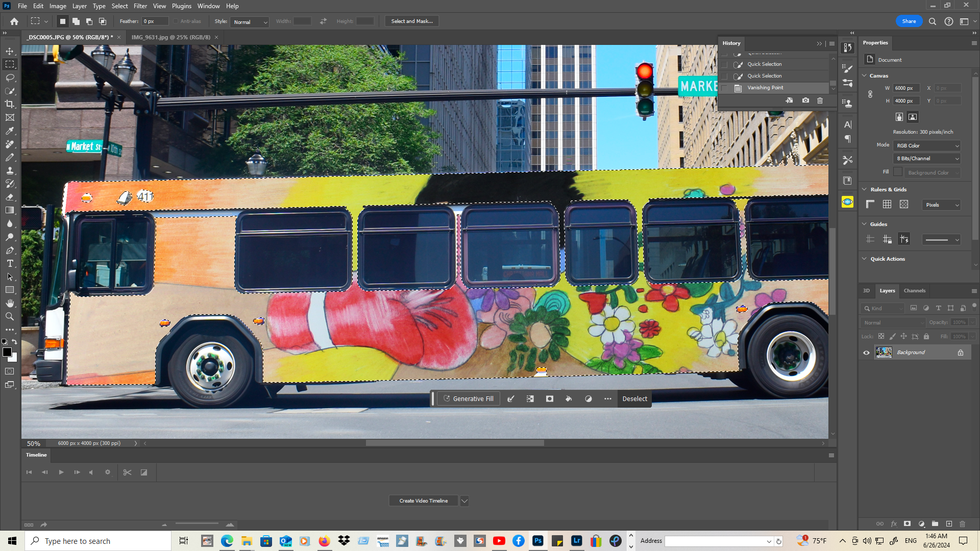The image size is (980, 551).
Task: Select the Zoom tool
Action: coord(10,316)
